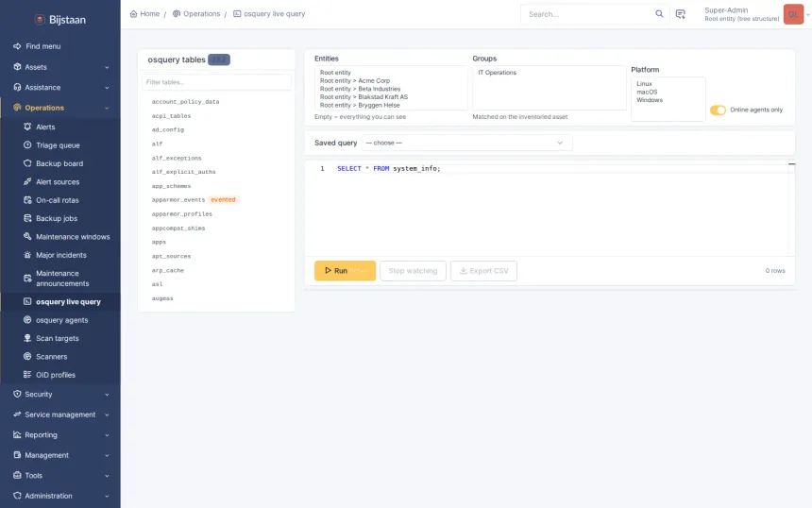Screen dimensions: 812x508
Task: Open the Saved query dropdown
Action: (466, 143)
